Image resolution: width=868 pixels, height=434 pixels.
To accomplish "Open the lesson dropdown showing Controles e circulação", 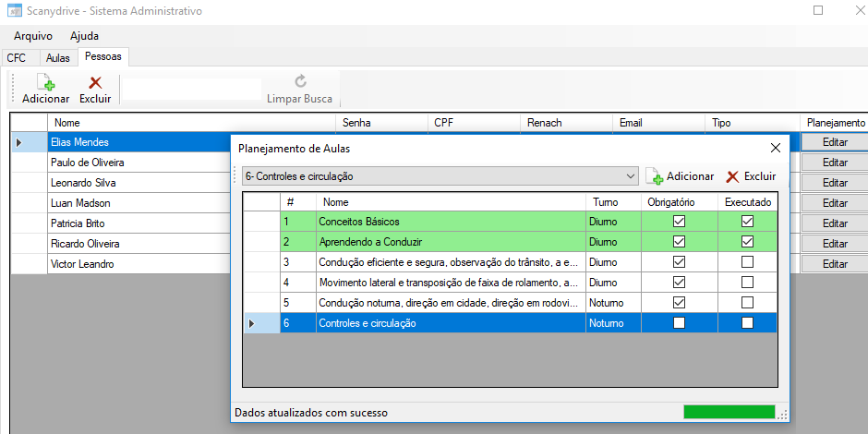I will (x=631, y=176).
